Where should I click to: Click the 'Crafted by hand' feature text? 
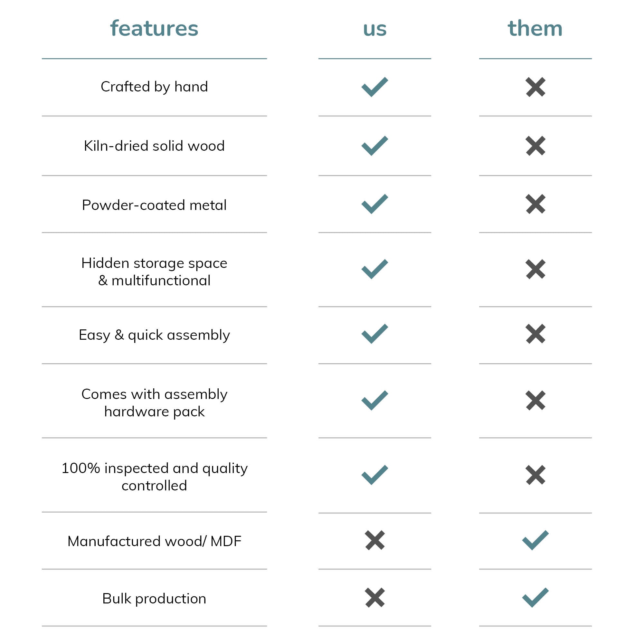coord(154,87)
